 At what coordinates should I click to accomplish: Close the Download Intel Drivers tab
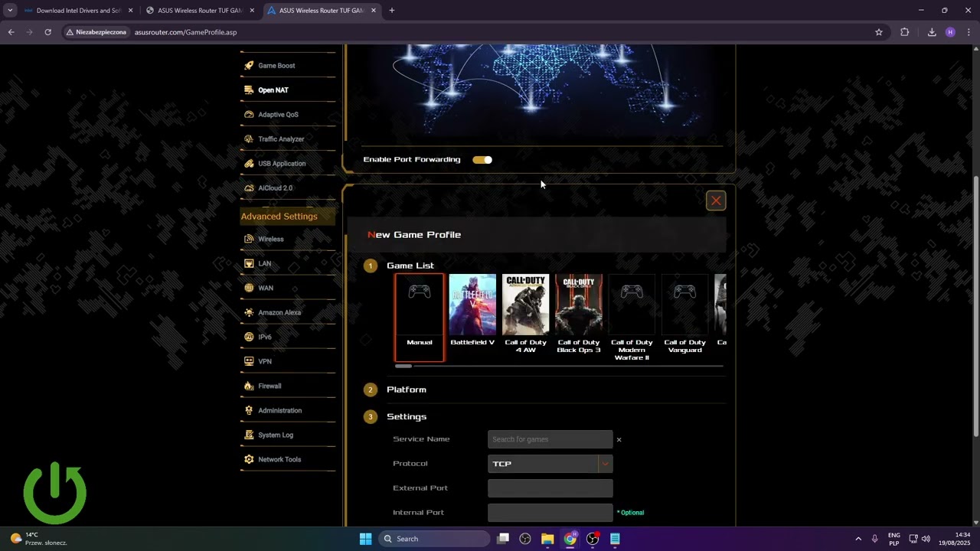(x=130, y=11)
